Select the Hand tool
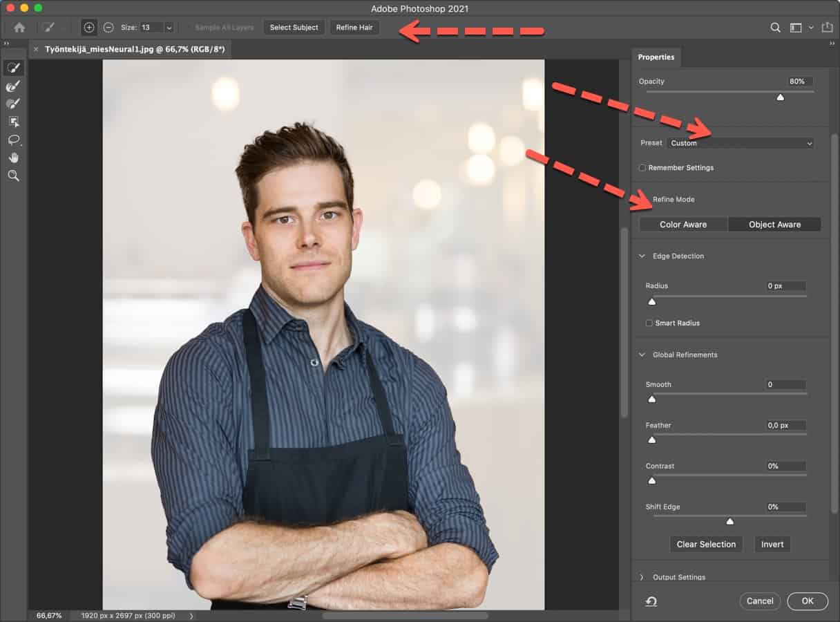840x622 pixels. [x=13, y=158]
